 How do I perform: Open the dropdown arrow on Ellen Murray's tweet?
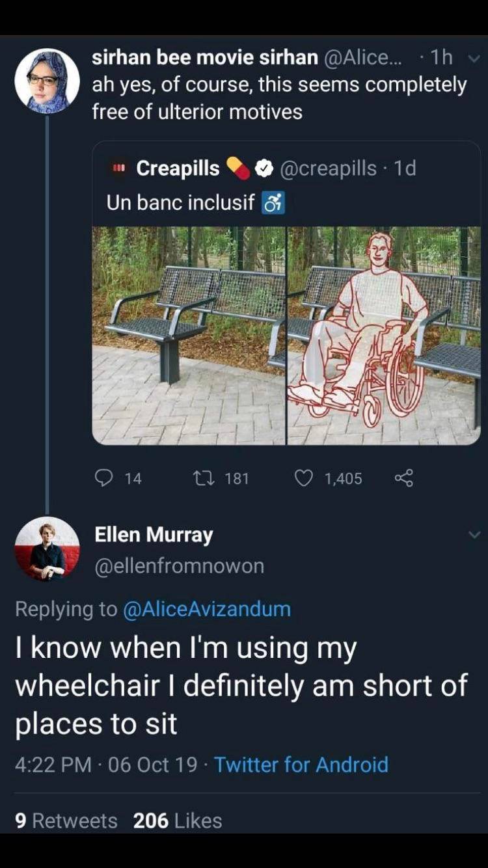[474, 534]
